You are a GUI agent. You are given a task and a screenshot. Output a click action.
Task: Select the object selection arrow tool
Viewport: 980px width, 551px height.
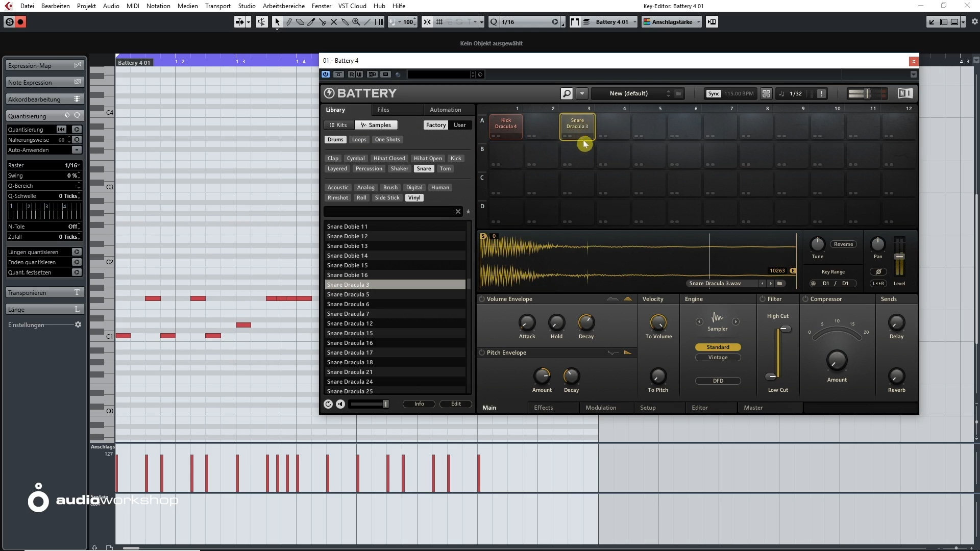point(277,22)
